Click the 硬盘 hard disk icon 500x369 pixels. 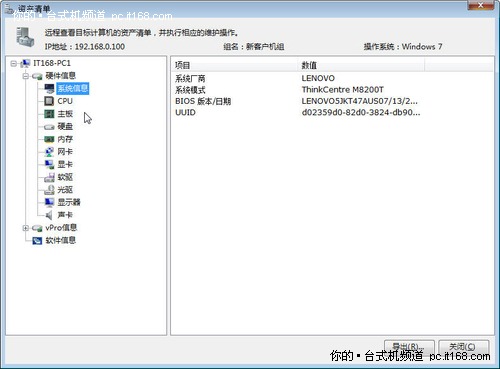coord(49,127)
